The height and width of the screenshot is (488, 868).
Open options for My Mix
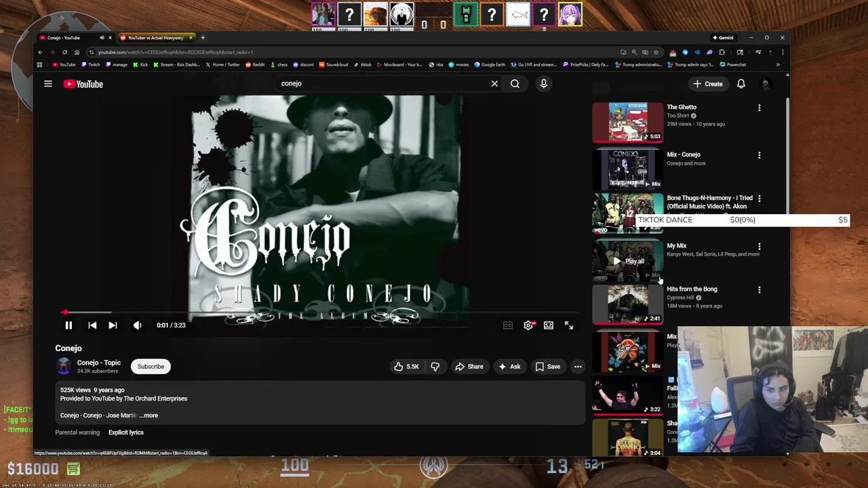[x=759, y=247]
